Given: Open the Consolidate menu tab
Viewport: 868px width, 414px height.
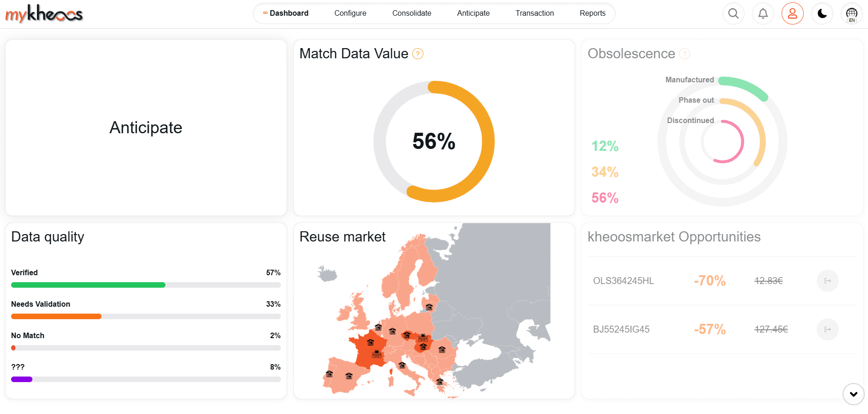Looking at the screenshot, I should 411,13.
